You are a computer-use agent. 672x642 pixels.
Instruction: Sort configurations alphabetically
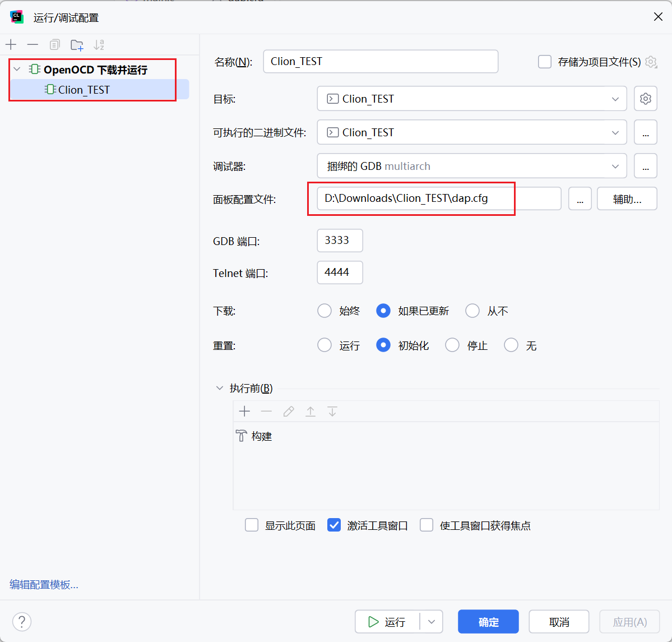(99, 45)
